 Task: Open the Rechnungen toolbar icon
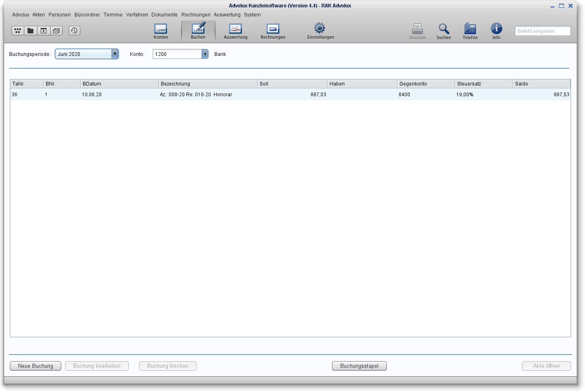(x=273, y=31)
